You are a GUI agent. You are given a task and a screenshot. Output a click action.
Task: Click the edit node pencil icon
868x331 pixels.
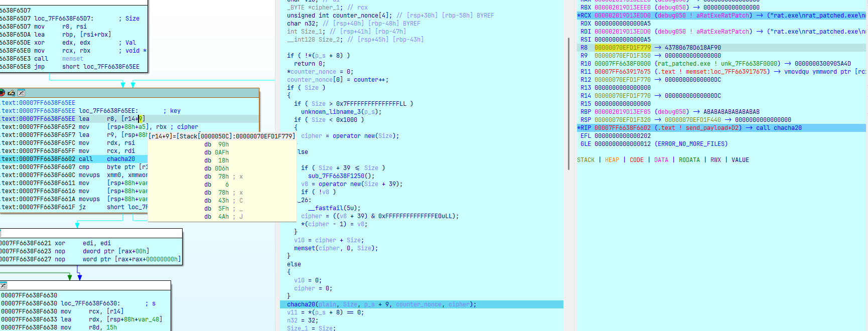[11, 93]
